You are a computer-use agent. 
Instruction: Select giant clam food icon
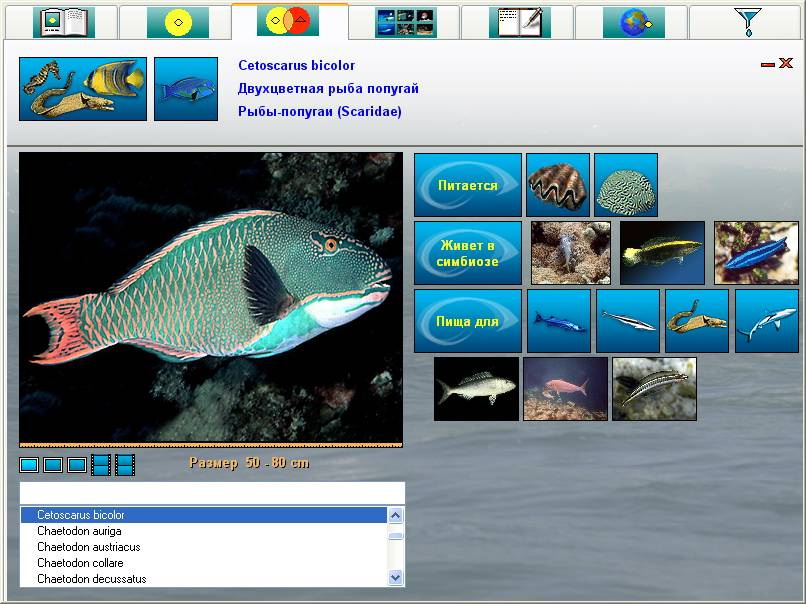click(x=558, y=185)
